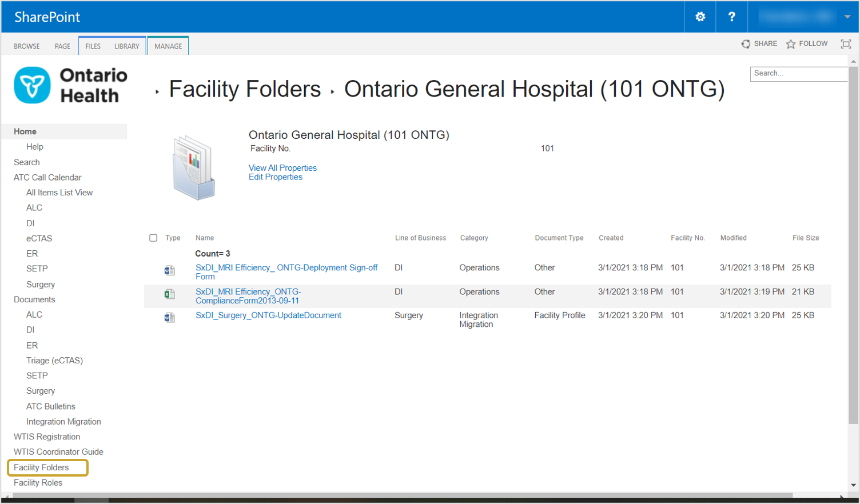
Task: Open the user account dropdown arrow
Action: tap(847, 17)
